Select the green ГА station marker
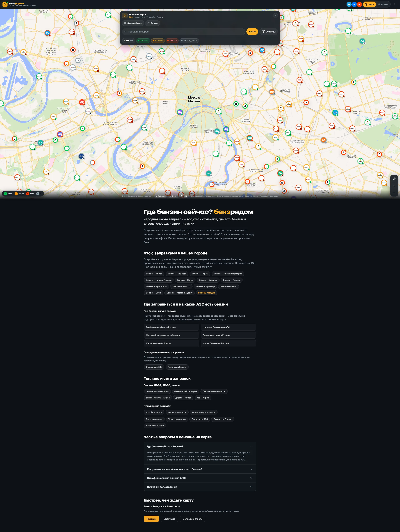Viewport: 400px width, 532px height. (280, 173)
